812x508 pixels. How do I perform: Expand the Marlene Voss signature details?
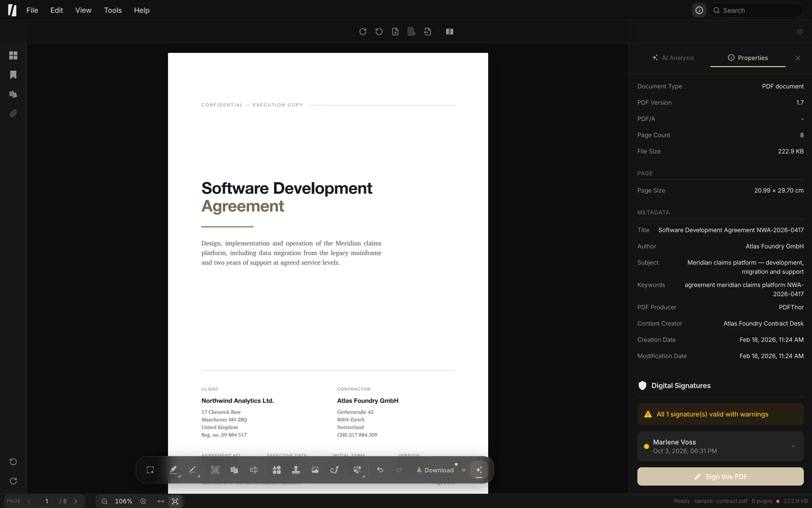[x=793, y=447]
